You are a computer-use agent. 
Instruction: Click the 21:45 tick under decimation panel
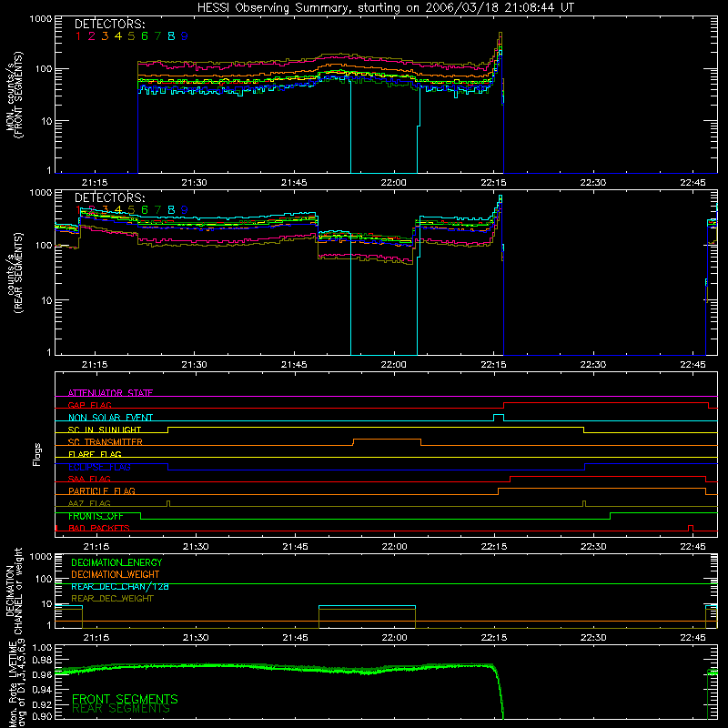(295, 638)
